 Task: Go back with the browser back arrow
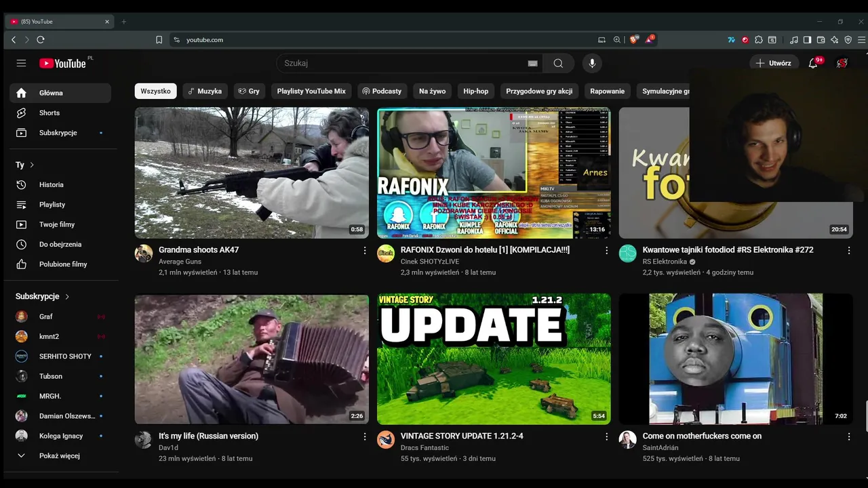14,40
